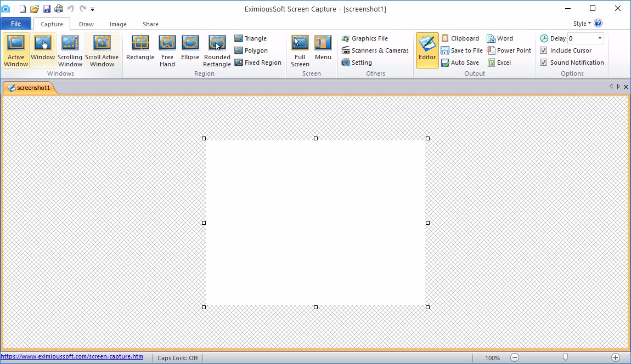
Task: Send capture output to Word
Action: pos(500,38)
